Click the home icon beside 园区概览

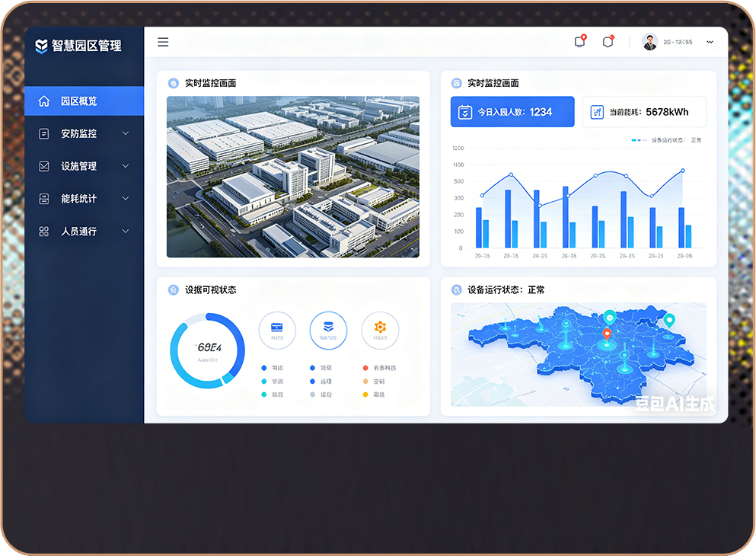tap(44, 101)
